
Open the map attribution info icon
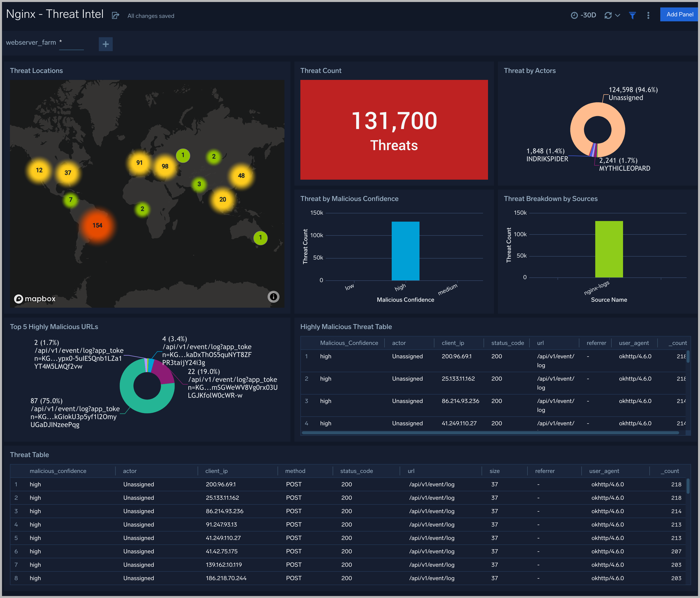[x=273, y=297]
